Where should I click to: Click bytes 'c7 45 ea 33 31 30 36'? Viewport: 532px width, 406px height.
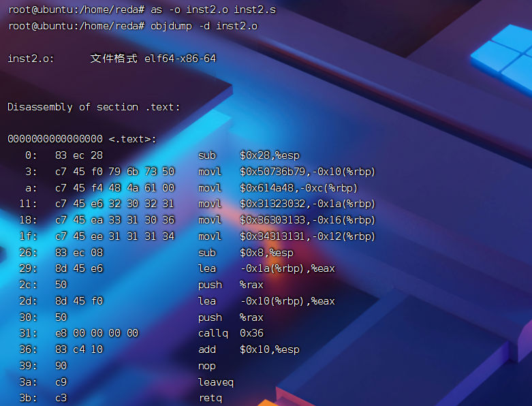coord(114,220)
